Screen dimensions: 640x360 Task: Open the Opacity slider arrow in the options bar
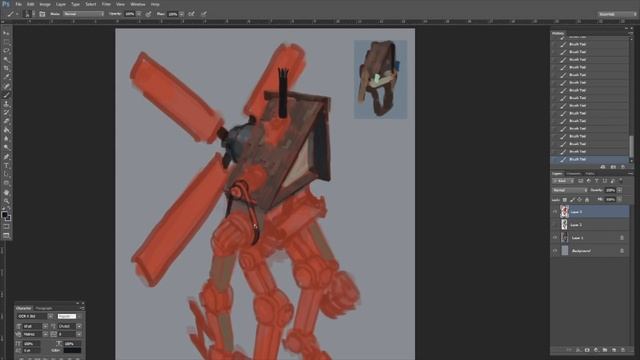pos(139,14)
